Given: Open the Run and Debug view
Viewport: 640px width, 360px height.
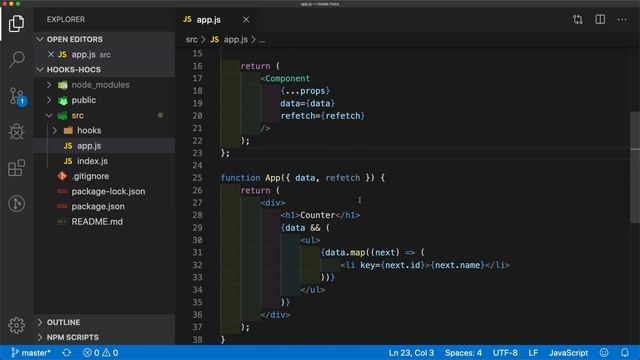Looking at the screenshot, I should pos(17,131).
